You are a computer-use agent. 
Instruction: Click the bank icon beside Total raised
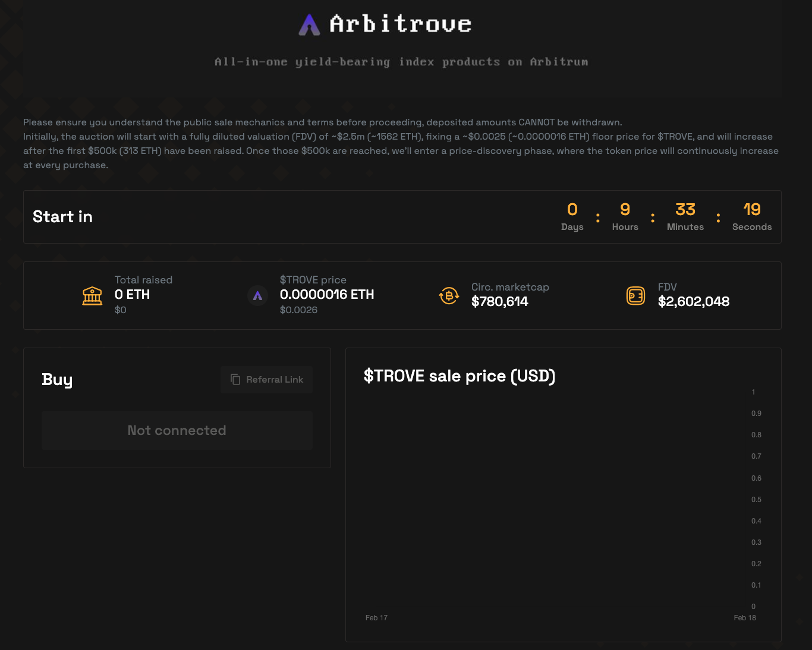pyautogui.click(x=92, y=295)
